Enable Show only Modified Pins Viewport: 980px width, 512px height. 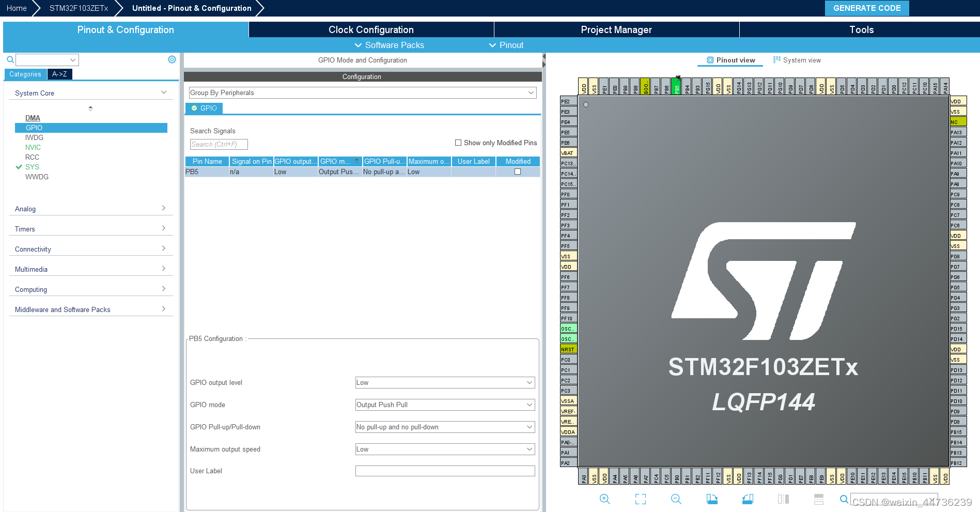tap(458, 143)
